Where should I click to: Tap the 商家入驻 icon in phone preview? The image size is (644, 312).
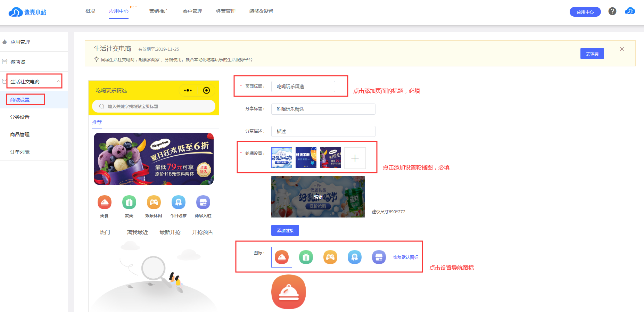point(203,202)
